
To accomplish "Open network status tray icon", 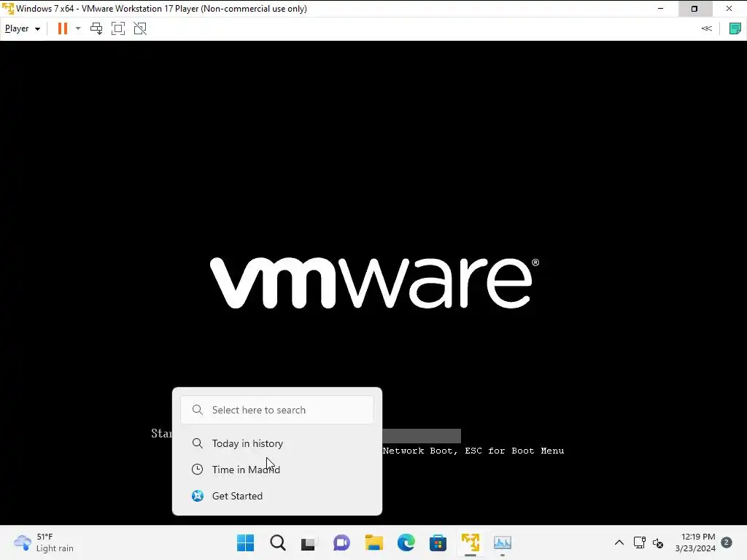I will pos(639,542).
